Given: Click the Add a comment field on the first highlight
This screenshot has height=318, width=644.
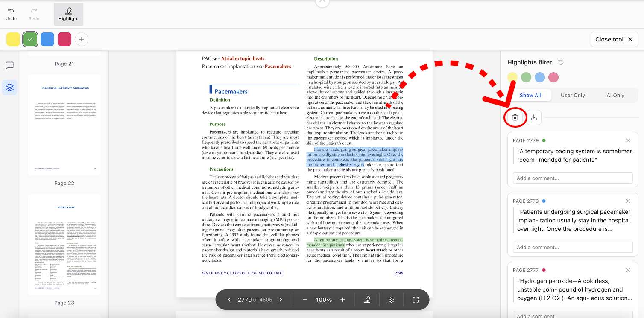Looking at the screenshot, I should coord(572,178).
